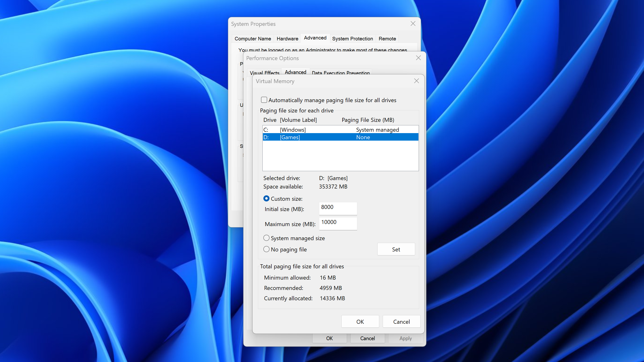Select the No paging file option
The image size is (644, 362).
[x=266, y=249]
